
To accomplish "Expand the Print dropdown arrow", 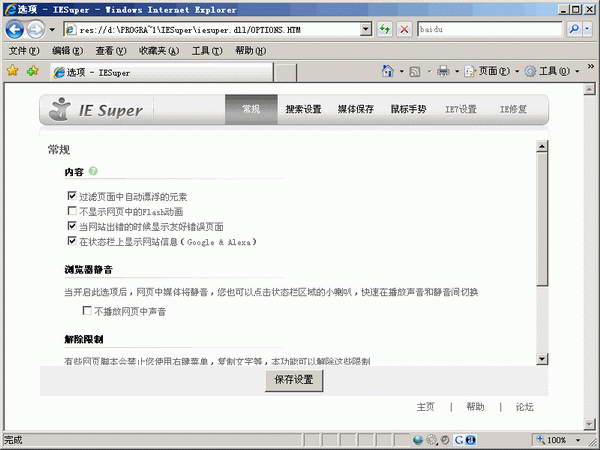I will click(457, 72).
